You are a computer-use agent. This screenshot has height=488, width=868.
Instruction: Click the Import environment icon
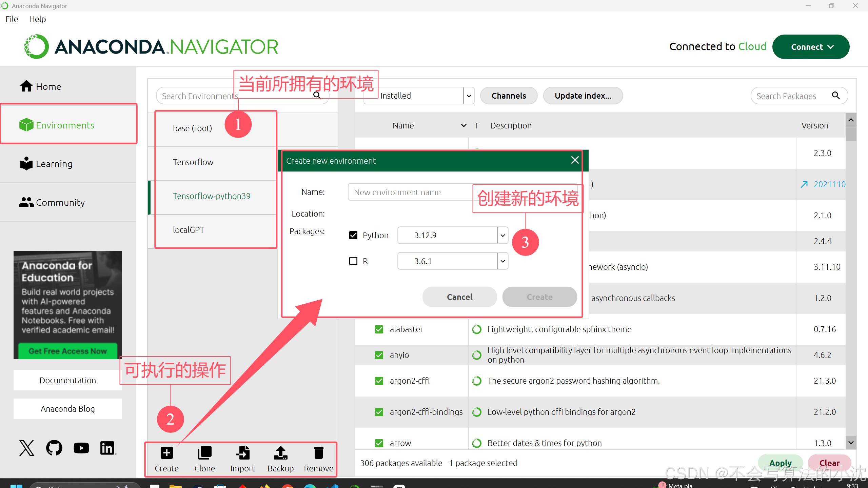click(x=242, y=453)
